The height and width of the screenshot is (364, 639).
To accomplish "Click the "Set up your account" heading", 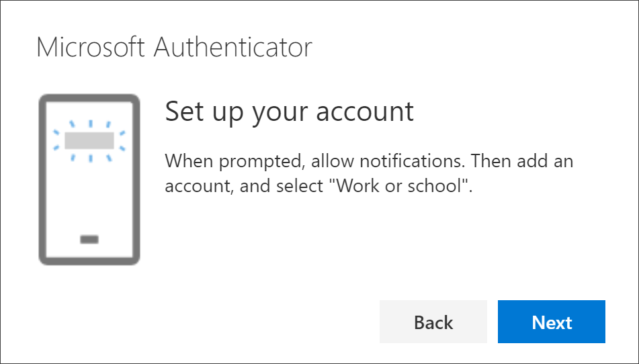I will [x=289, y=111].
